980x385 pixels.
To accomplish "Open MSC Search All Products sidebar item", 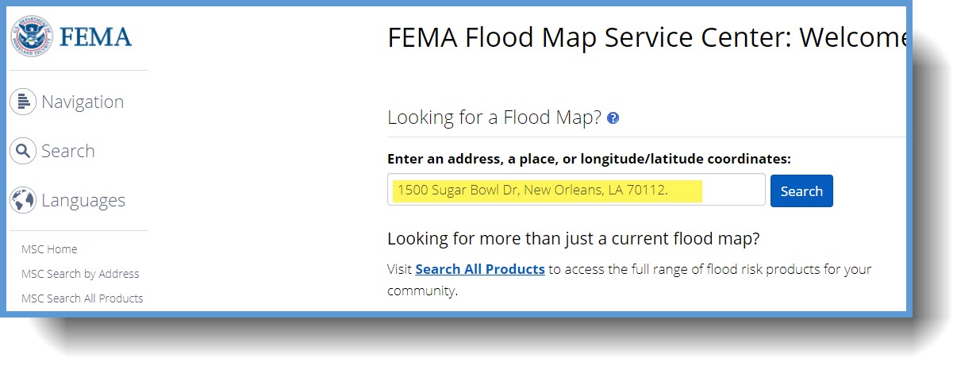I will coord(83,298).
